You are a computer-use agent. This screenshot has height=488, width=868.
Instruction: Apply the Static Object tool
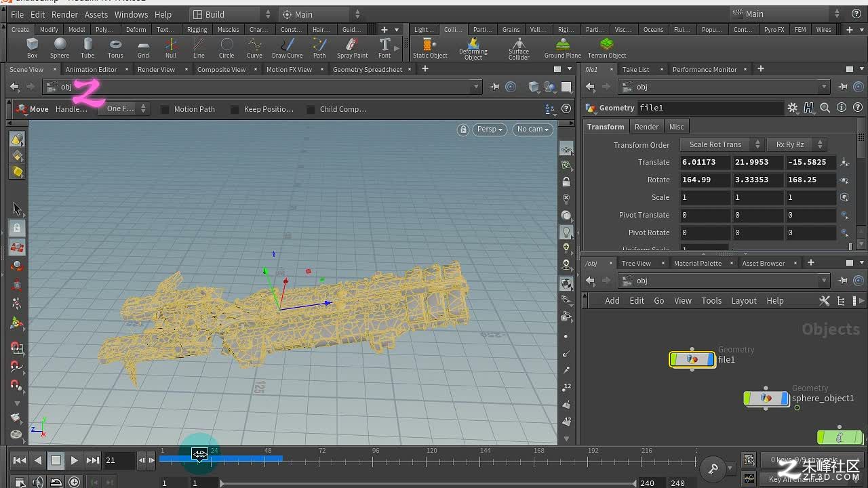click(430, 47)
